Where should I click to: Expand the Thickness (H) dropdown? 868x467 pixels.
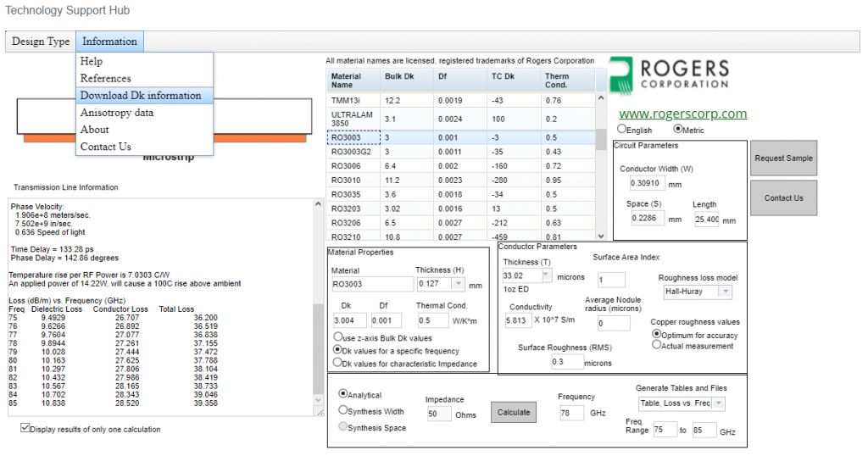pos(458,284)
